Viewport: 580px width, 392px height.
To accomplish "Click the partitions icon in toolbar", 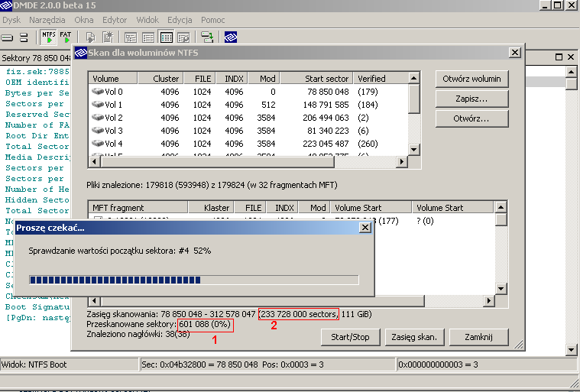I will (24, 37).
